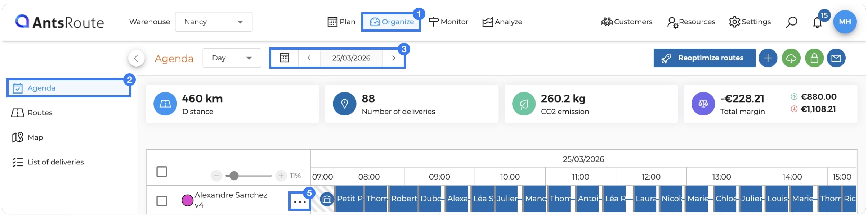
Task: Open Settings gear menu
Action: point(750,22)
